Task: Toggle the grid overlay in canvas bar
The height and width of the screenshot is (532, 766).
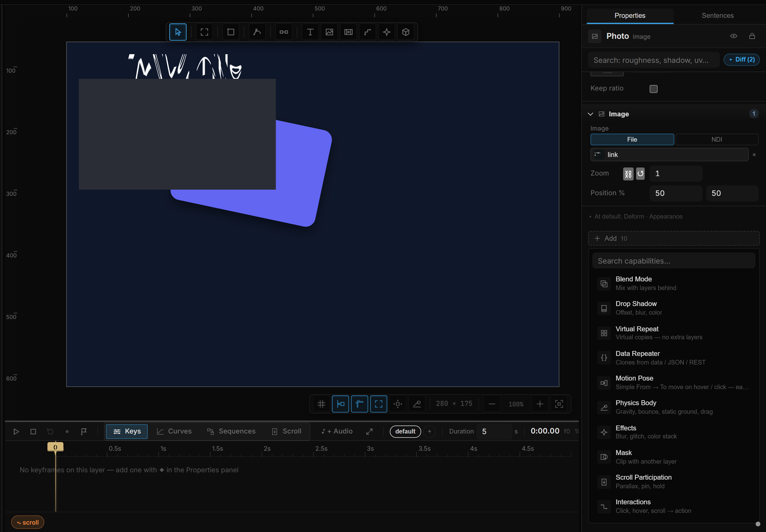Action: 321,404
